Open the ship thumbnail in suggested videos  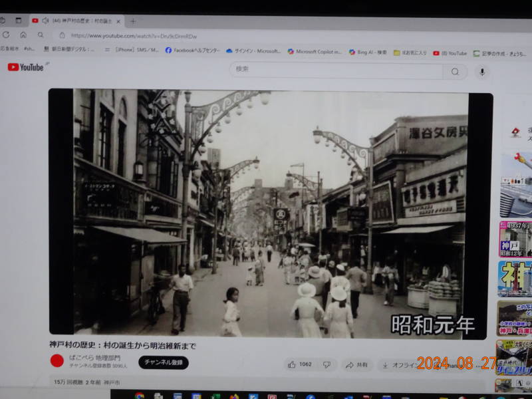(x=516, y=185)
